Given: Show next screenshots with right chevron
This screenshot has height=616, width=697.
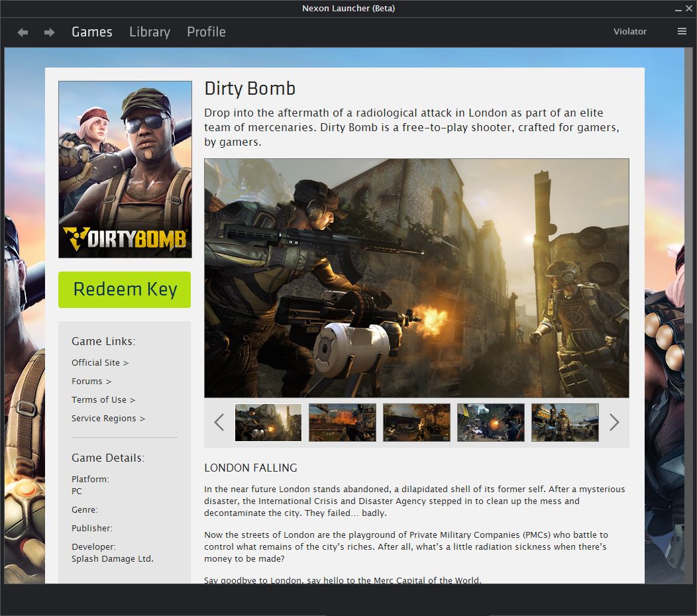Looking at the screenshot, I should tap(614, 422).
